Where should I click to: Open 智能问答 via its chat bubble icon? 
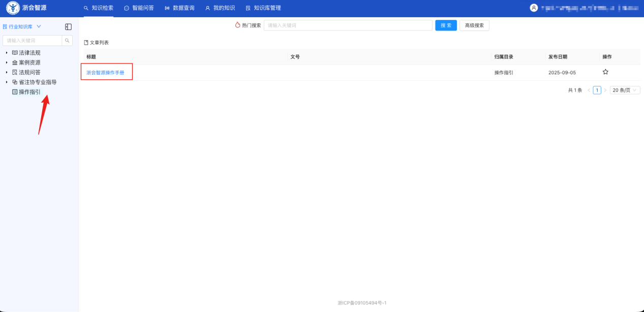(128, 8)
